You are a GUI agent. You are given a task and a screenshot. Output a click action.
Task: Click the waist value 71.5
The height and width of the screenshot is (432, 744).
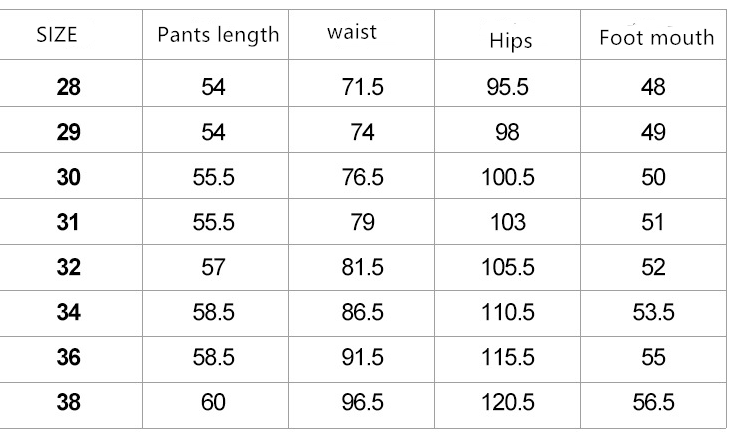coord(362,87)
